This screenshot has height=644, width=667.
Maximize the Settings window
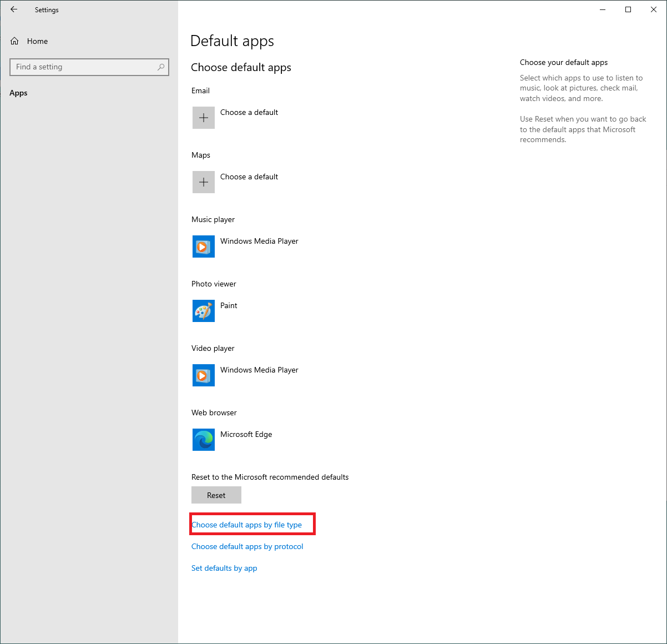click(x=628, y=9)
